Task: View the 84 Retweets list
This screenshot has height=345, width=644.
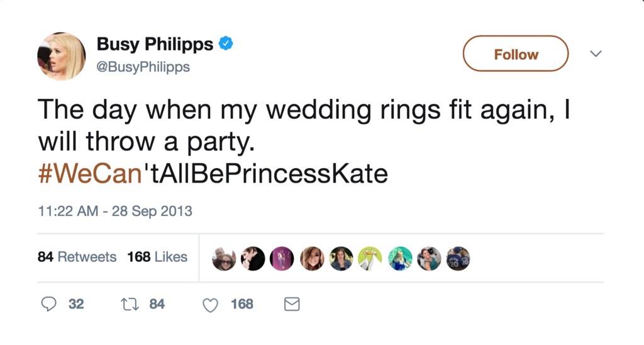Action: click(77, 257)
